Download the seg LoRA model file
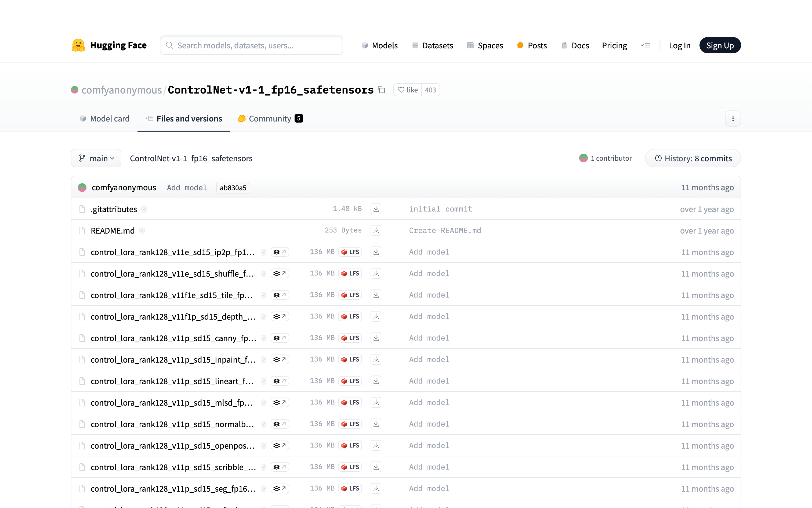This screenshot has width=812, height=508. [x=376, y=489]
